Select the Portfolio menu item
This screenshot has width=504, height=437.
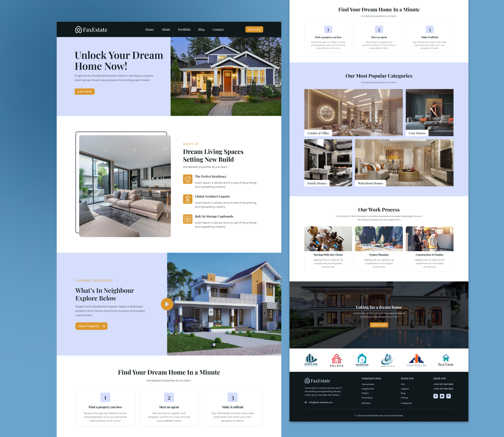pos(184,29)
